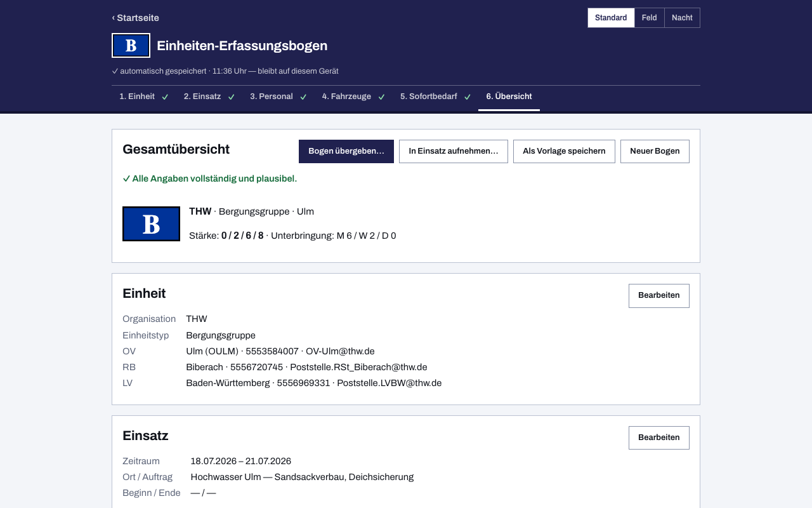The height and width of the screenshot is (508, 812).
Task: Edit the Einheit section via Bearbeiten
Action: pos(659,295)
